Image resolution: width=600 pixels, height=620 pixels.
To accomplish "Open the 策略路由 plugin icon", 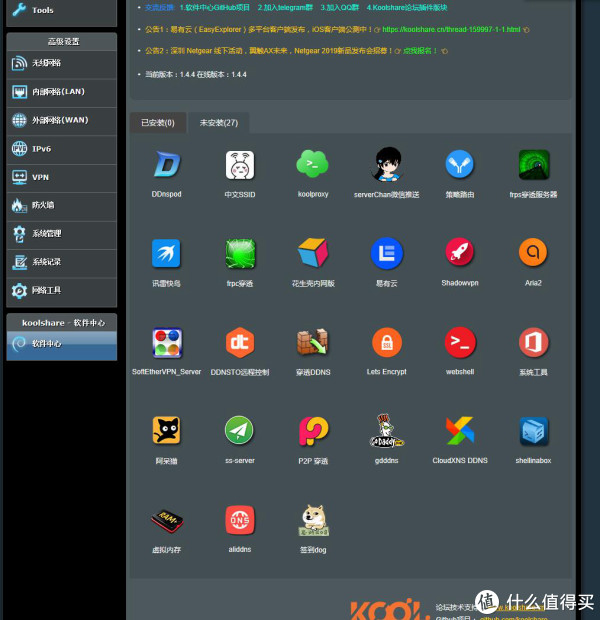I will click(460, 164).
